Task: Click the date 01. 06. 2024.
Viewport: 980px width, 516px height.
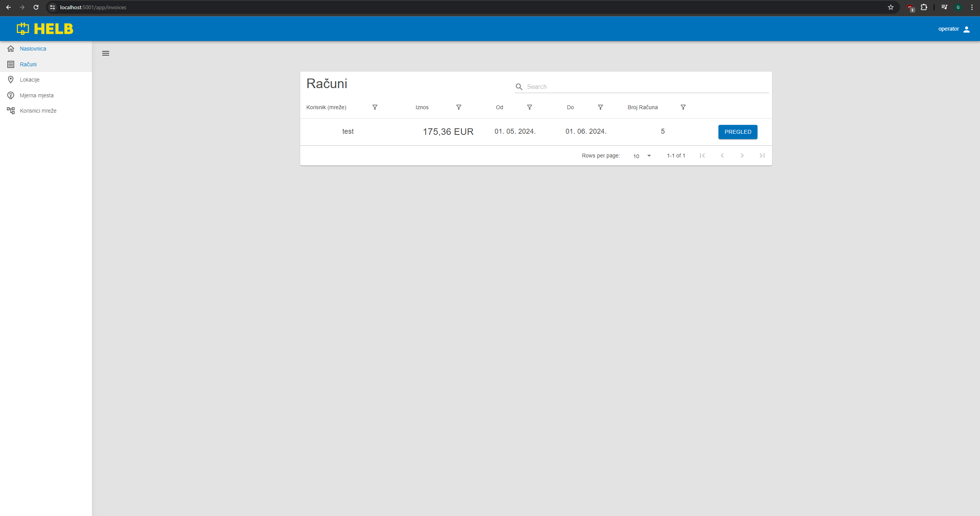Action: tap(586, 131)
